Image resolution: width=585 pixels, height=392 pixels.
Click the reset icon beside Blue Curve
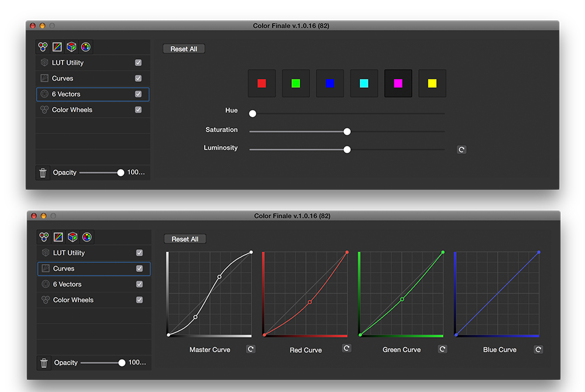click(x=538, y=349)
